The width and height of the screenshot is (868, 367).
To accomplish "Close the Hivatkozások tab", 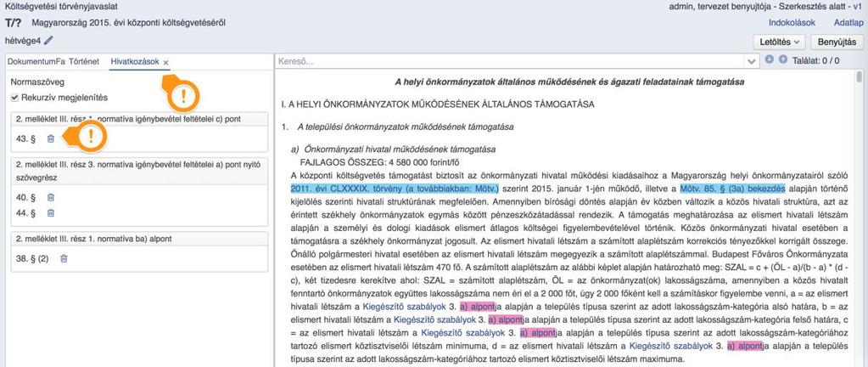I will click(x=165, y=63).
